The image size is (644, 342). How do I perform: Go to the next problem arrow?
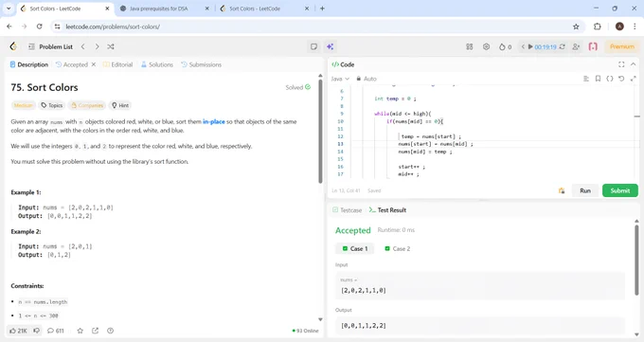point(97,46)
